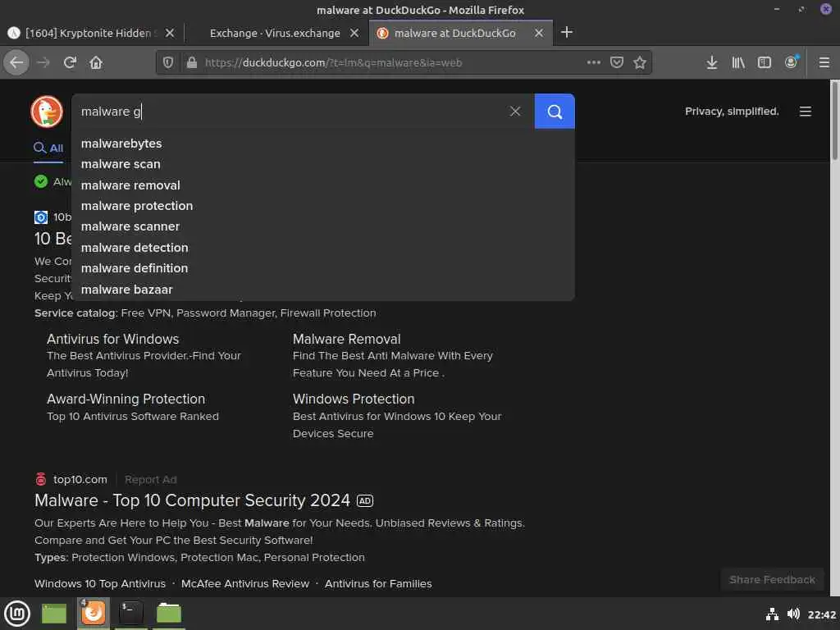This screenshot has height=630, width=840.
Task: Choose the malware removal suggestion
Action: 323,185
